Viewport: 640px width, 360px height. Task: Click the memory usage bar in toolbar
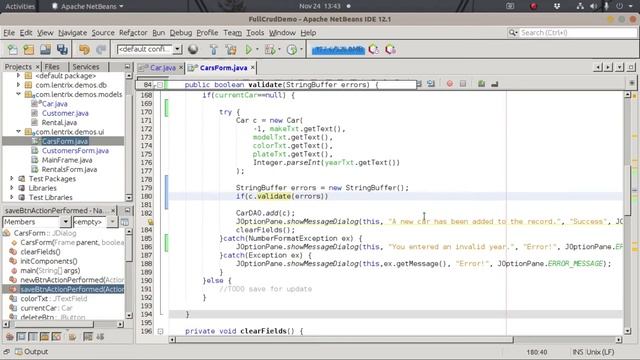pyautogui.click(x=338, y=50)
